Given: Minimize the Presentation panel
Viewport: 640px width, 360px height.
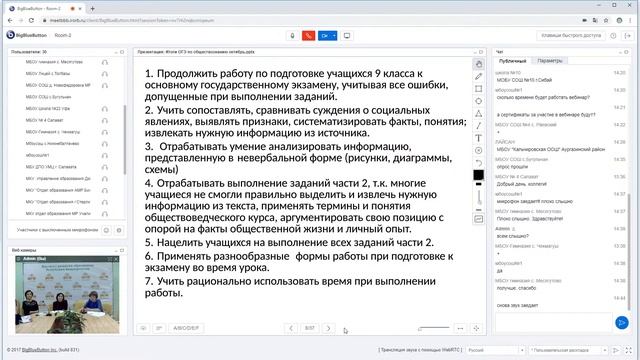Looking at the screenshot, I should pyautogui.click(x=475, y=52).
